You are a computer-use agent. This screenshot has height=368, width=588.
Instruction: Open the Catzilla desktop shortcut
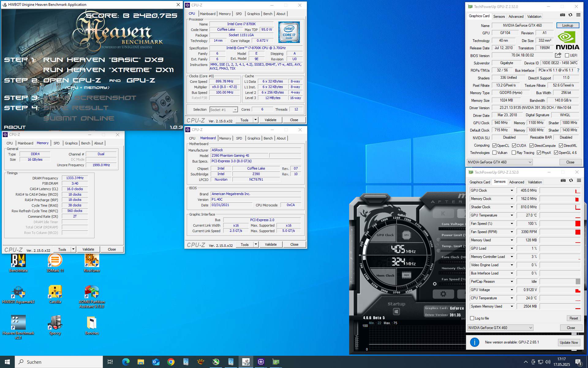tap(55, 294)
